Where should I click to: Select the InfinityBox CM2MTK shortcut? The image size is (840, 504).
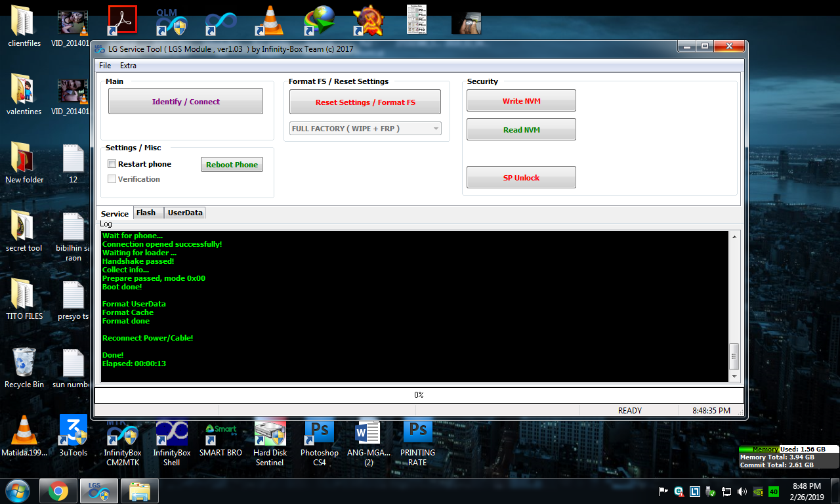coord(123,444)
